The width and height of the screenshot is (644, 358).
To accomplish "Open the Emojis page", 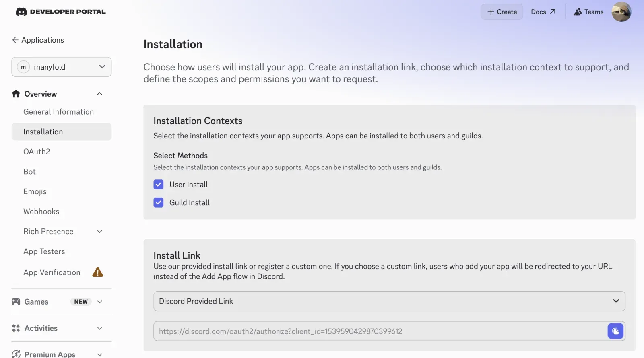I will (x=35, y=191).
